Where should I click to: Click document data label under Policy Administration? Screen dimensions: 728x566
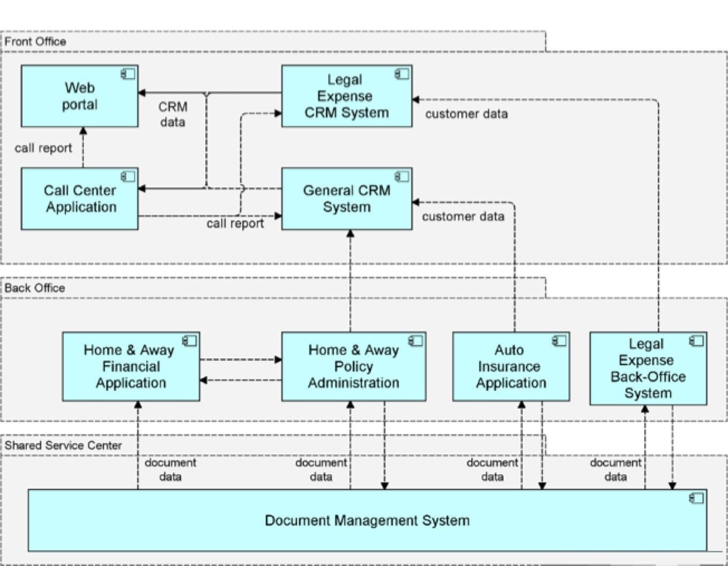[321, 470]
